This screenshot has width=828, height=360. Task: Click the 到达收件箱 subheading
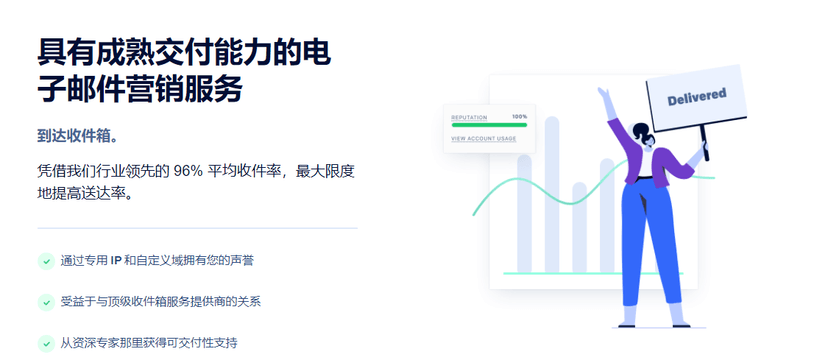pyautogui.click(x=78, y=136)
